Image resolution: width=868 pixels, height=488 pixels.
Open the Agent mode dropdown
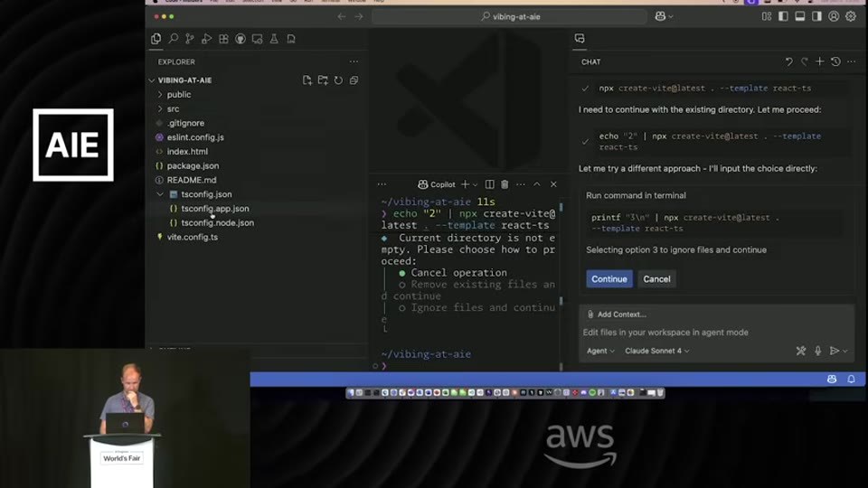[x=600, y=351]
